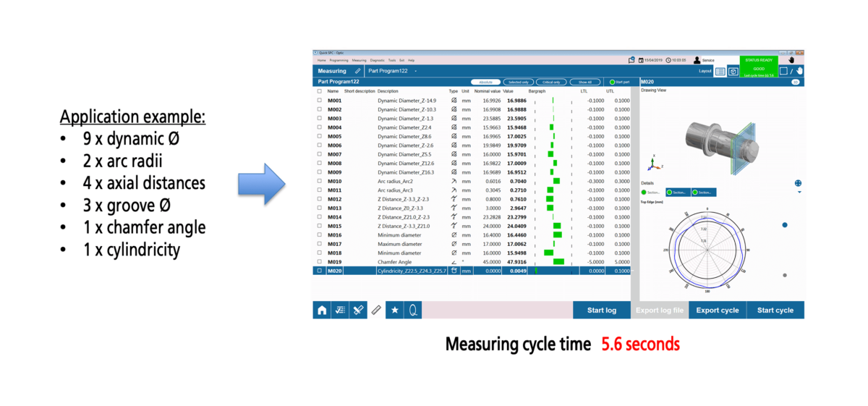Viewport: 868px width, 406px height.
Task: Click the Show All filter pill
Action: [x=584, y=82]
